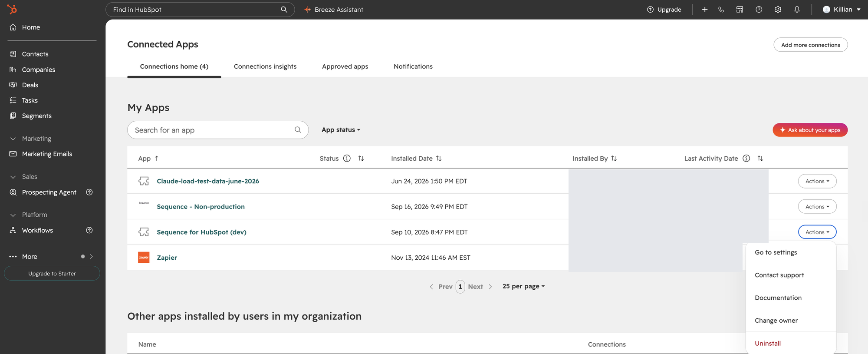The width and height of the screenshot is (868, 354).
Task: Toggle Actions menu for Sequence for HubSpot (dev)
Action: (817, 232)
